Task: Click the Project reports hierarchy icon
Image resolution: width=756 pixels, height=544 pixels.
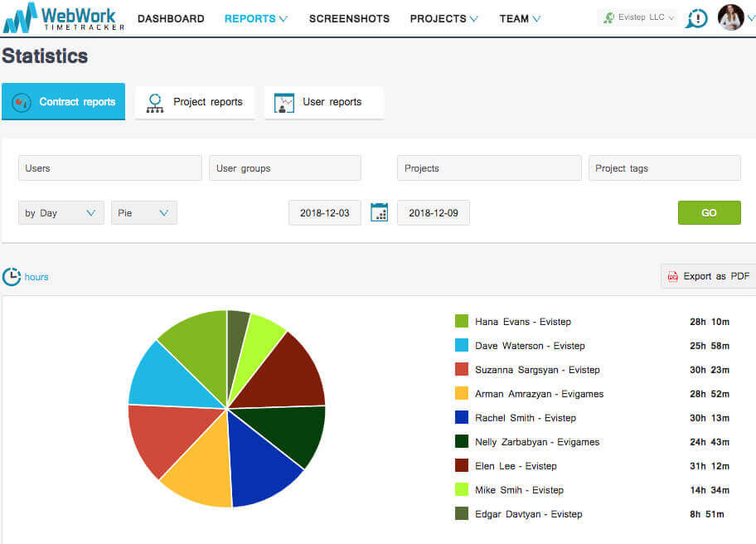Action: 155,103
